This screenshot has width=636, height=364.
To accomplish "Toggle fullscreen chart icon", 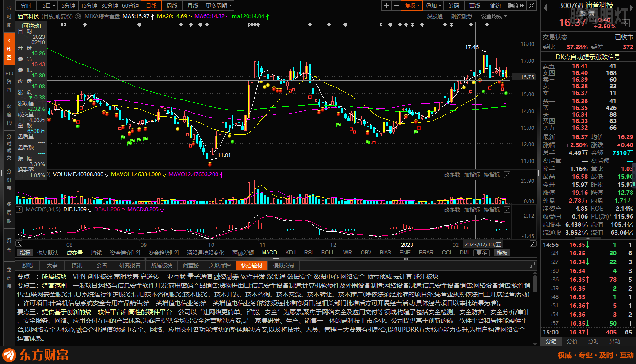I will [x=532, y=6].
